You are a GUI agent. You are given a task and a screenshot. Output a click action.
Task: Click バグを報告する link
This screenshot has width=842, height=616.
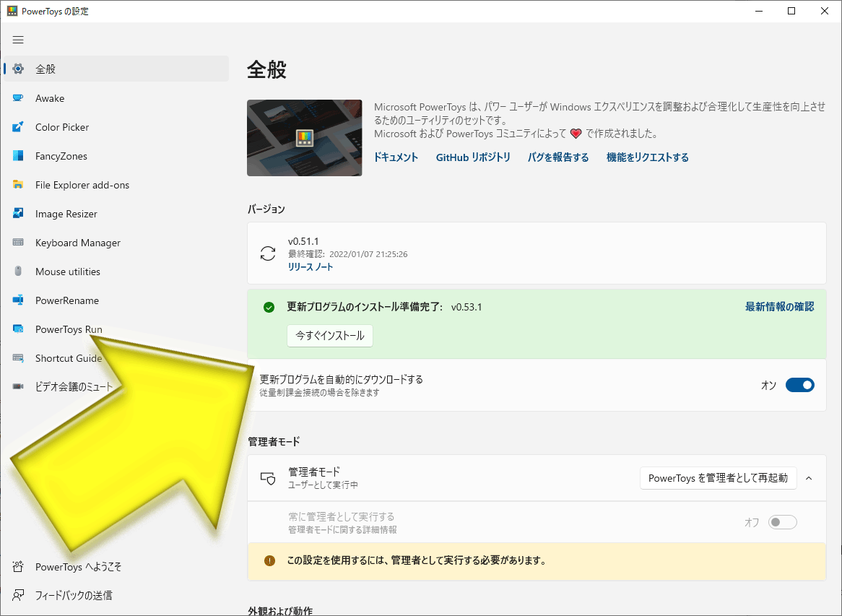pyautogui.click(x=558, y=157)
